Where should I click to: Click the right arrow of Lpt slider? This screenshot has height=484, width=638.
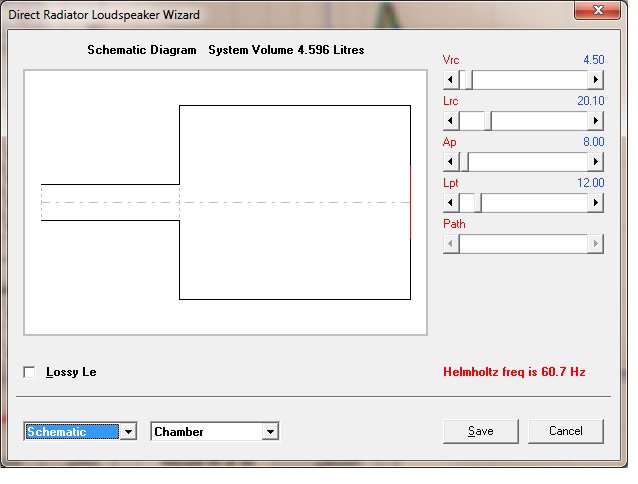[x=595, y=203]
